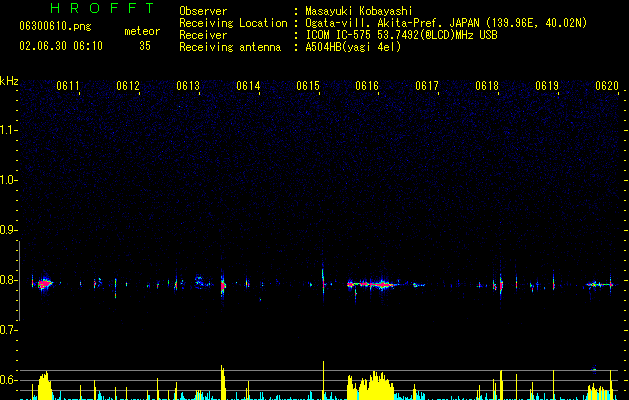
Task: Click the 0613 time marker
Action: (x=188, y=86)
